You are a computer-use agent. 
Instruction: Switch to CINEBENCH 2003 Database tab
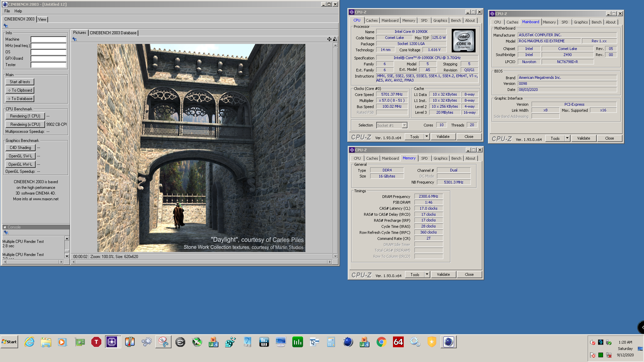[113, 33]
